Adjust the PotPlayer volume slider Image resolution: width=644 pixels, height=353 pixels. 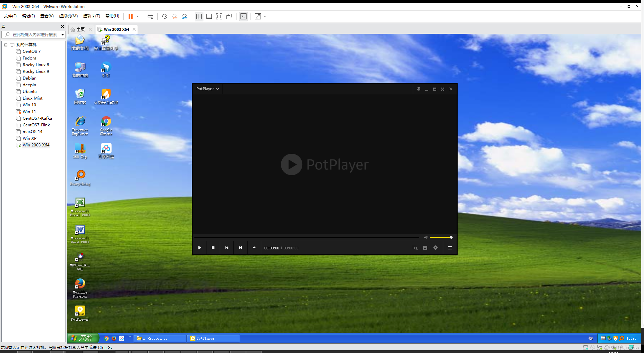tap(441, 237)
